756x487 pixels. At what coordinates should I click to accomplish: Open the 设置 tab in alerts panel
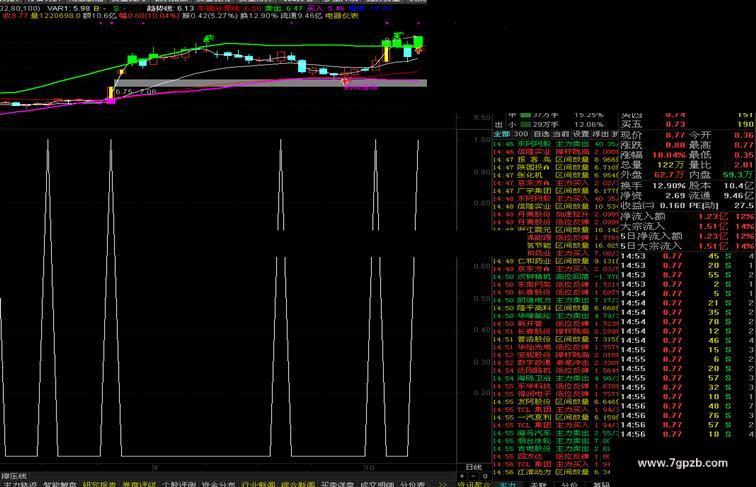point(580,134)
